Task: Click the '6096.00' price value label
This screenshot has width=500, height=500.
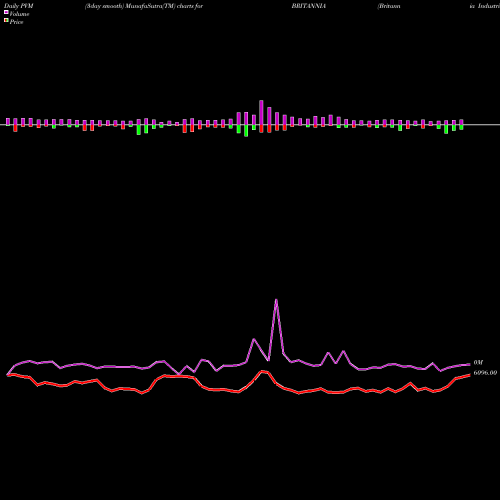Action: tap(485, 373)
